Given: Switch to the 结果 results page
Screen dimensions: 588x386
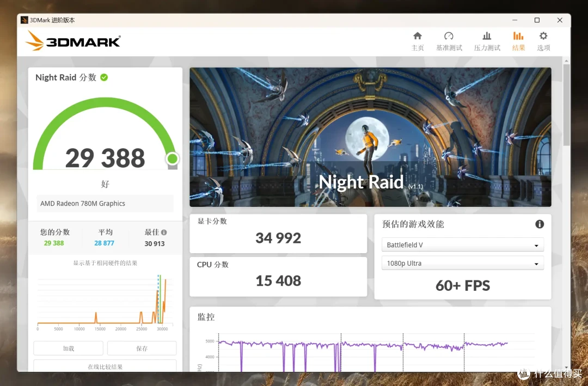Looking at the screenshot, I should (x=518, y=41).
